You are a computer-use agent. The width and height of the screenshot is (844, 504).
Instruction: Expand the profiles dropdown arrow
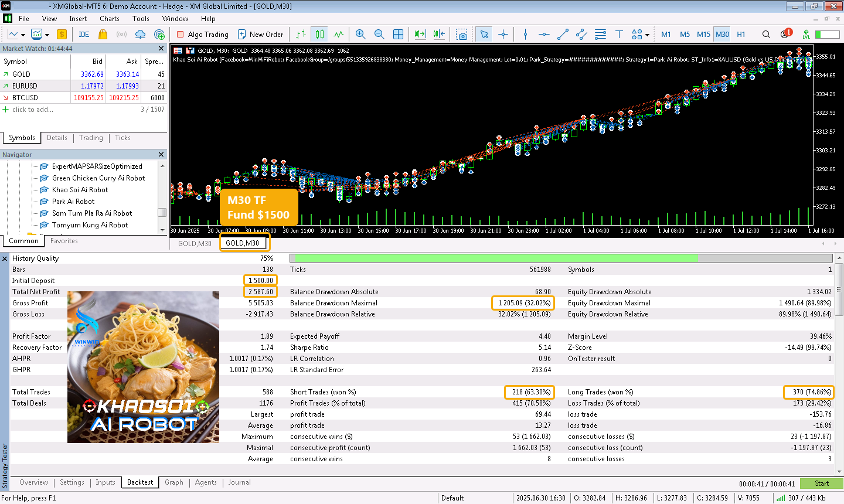pyautogui.click(x=47, y=35)
